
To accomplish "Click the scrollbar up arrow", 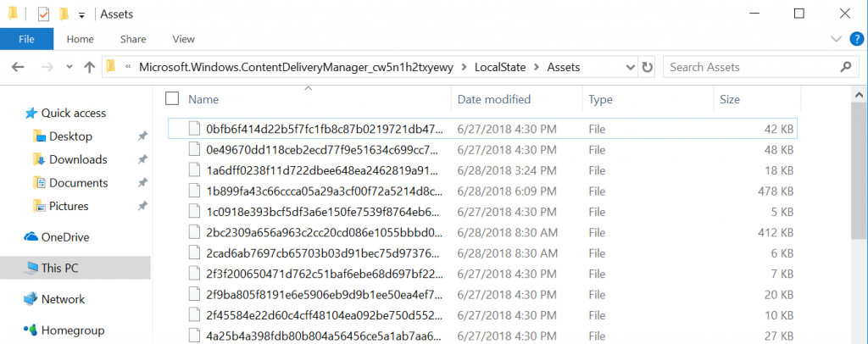I will [861, 95].
